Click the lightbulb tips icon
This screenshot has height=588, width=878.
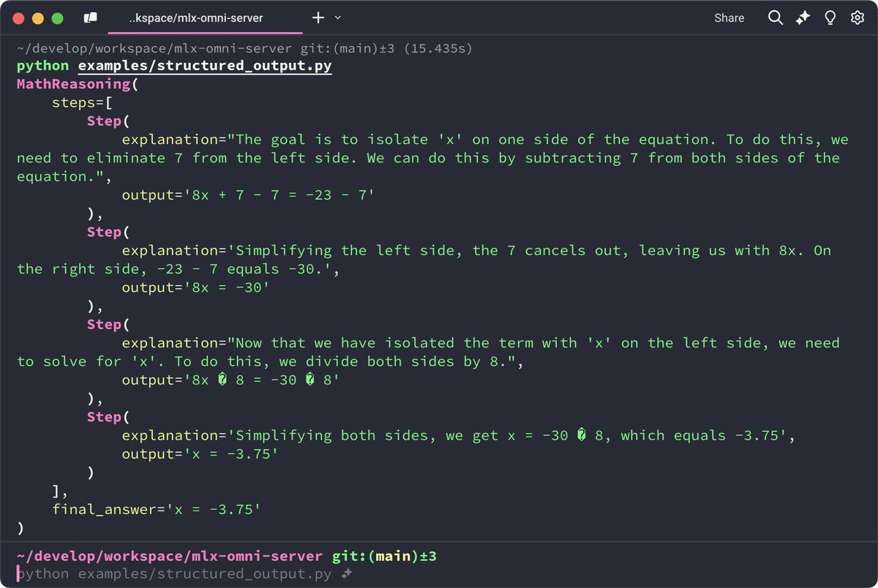(830, 18)
